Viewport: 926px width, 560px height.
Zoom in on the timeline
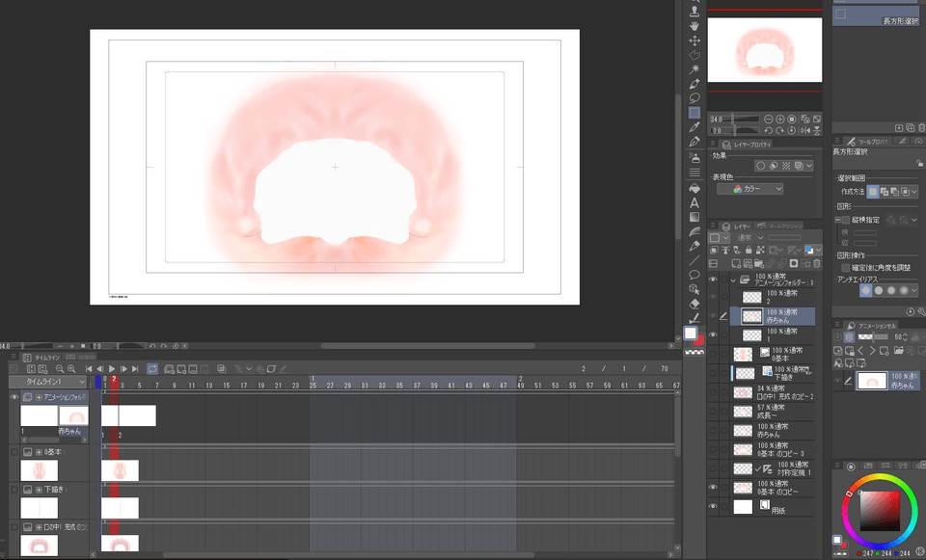pyautogui.click(x=72, y=368)
